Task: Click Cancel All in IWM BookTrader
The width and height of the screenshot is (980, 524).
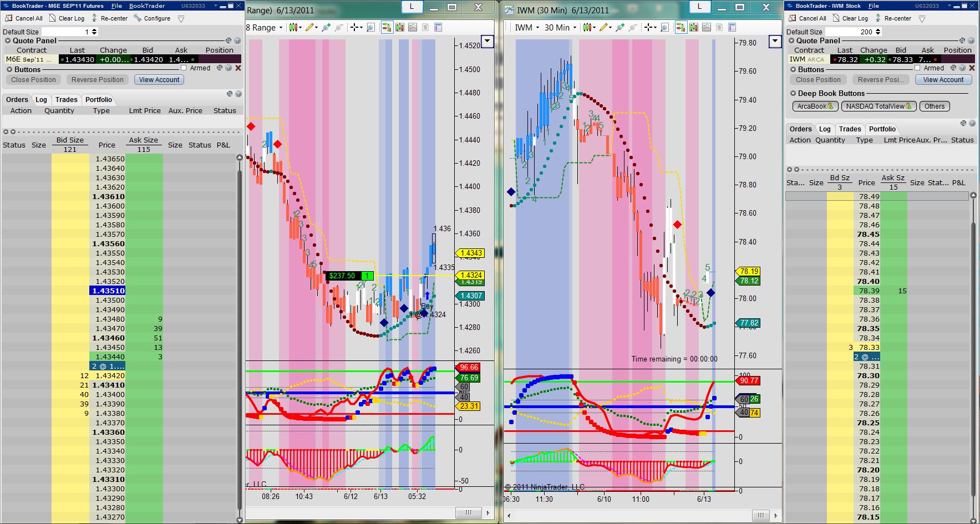Action: (808, 18)
